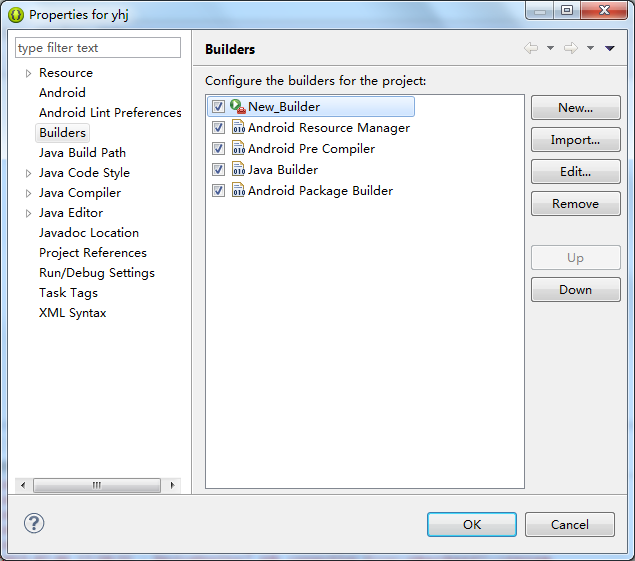Select Resource in the tree
Viewport: 635px width, 561px height.
66,73
